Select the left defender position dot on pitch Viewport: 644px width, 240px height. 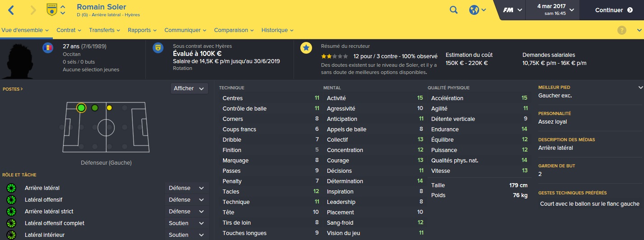point(81,108)
